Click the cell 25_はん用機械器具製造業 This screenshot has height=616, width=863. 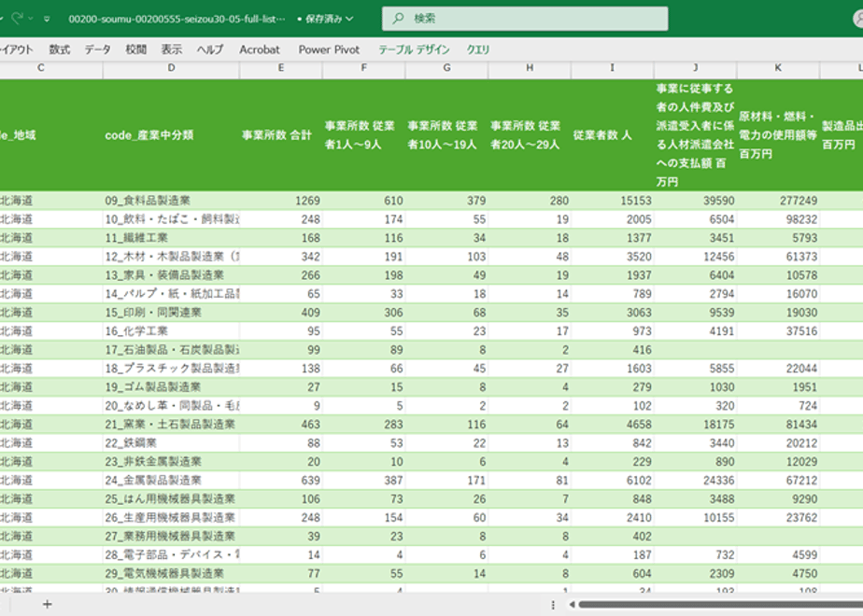click(171, 499)
